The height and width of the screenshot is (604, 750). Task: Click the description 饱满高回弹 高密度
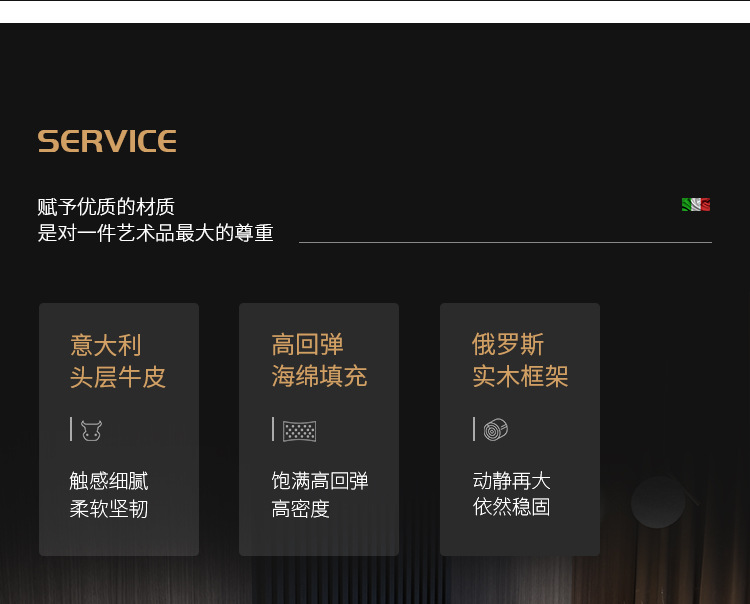pyautogui.click(x=320, y=495)
